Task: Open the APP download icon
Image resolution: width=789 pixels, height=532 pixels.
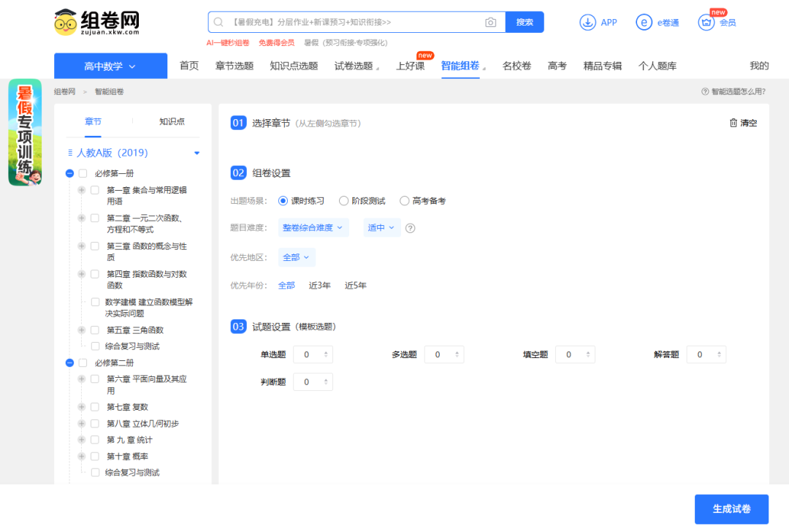Action: 588,22
